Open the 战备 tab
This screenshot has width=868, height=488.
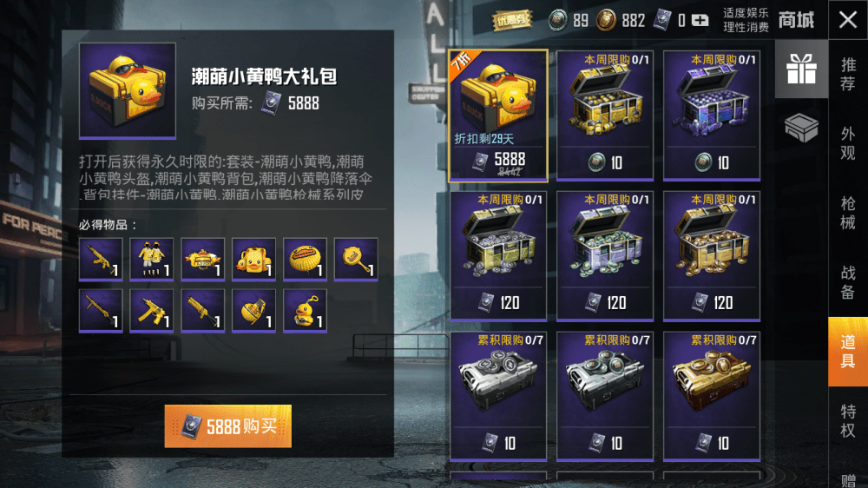[847, 282]
